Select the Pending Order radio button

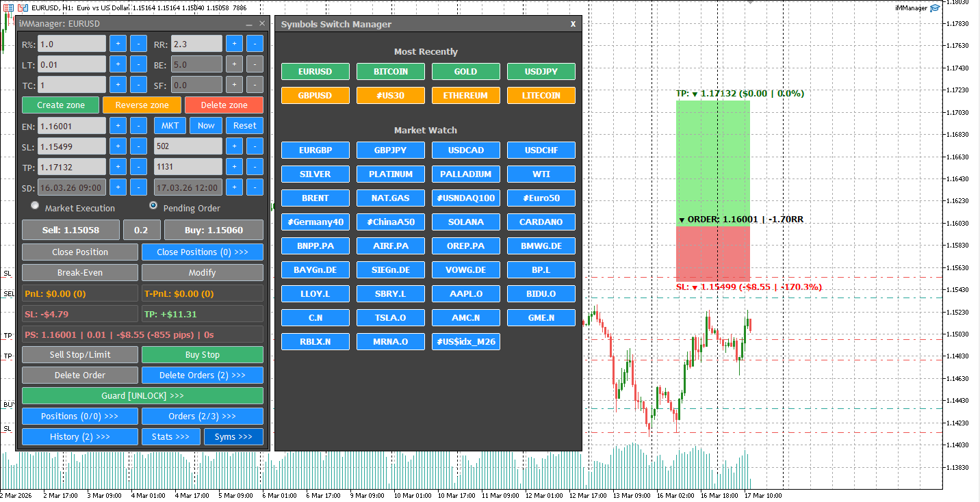point(153,205)
